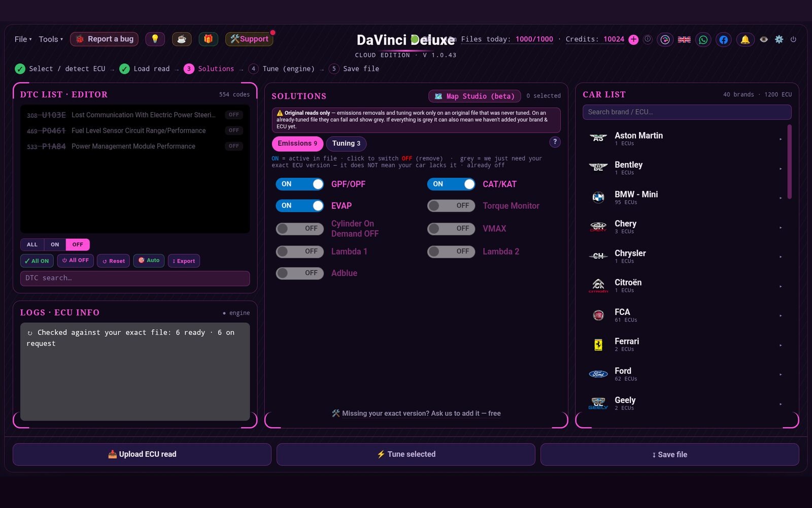Select the Emissions 9 tab

click(x=297, y=143)
